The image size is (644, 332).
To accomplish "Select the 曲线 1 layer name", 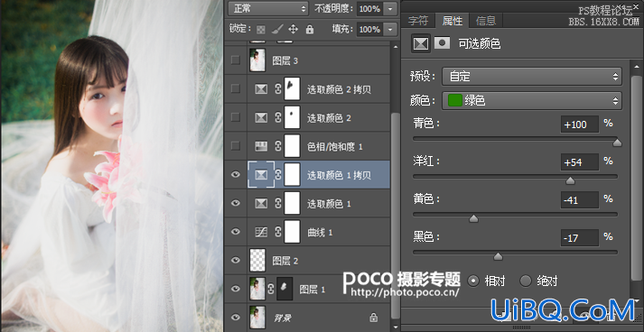I will (x=320, y=233).
